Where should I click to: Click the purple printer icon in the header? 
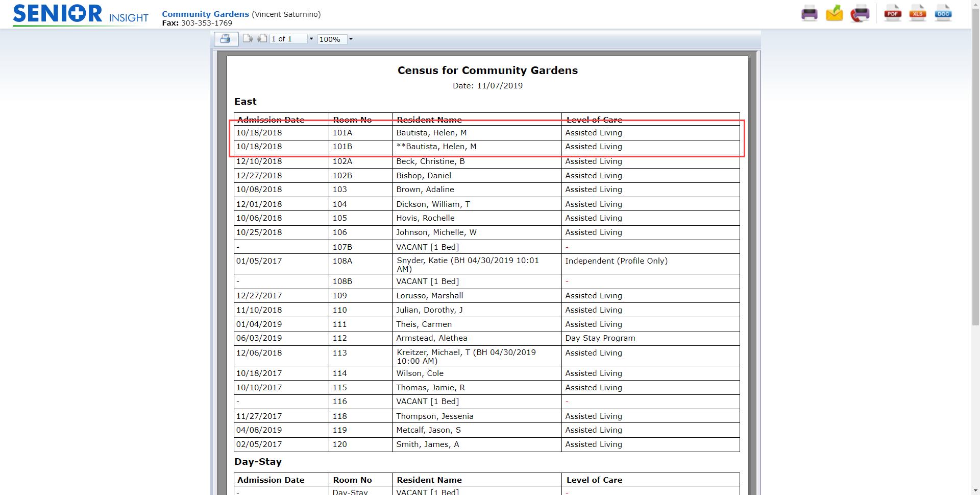(x=810, y=13)
